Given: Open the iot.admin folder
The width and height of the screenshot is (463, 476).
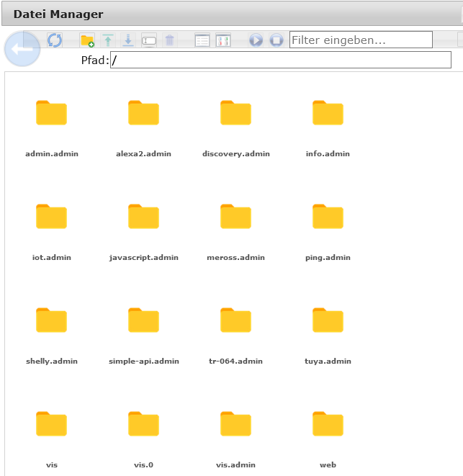Looking at the screenshot, I should coord(51,217).
